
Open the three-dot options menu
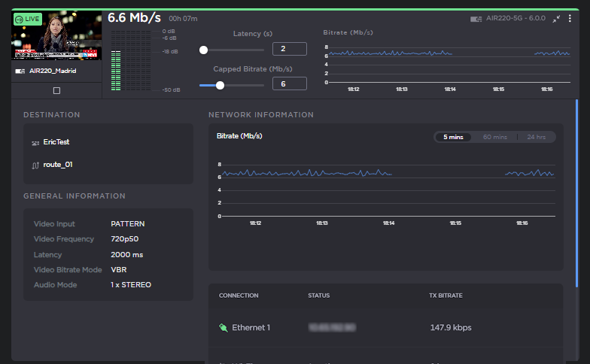(x=570, y=19)
